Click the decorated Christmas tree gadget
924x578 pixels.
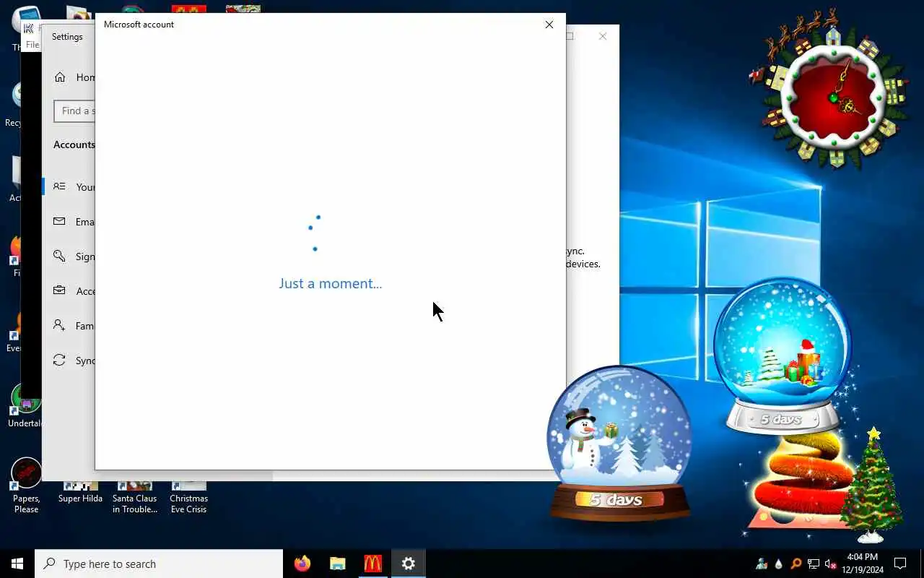click(873, 485)
